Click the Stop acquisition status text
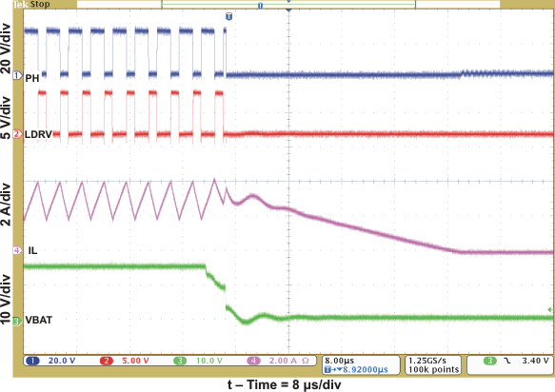555x392 pixels. click(40, 4)
